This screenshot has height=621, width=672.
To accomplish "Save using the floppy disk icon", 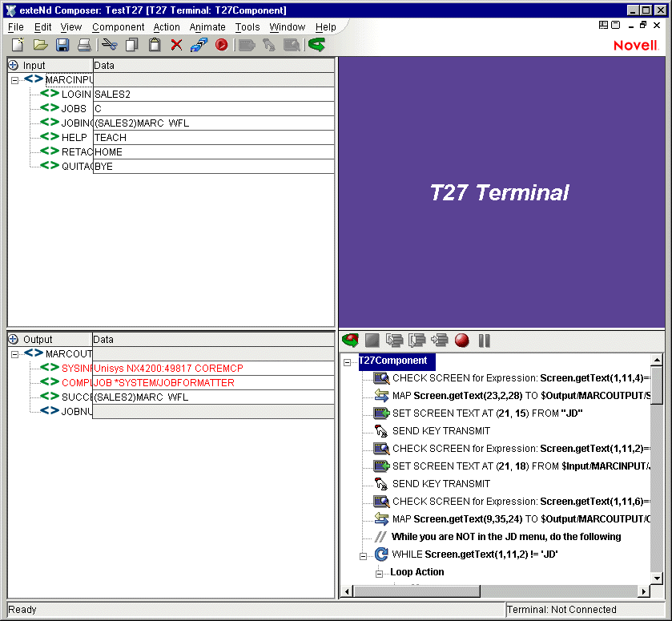I will (62, 45).
